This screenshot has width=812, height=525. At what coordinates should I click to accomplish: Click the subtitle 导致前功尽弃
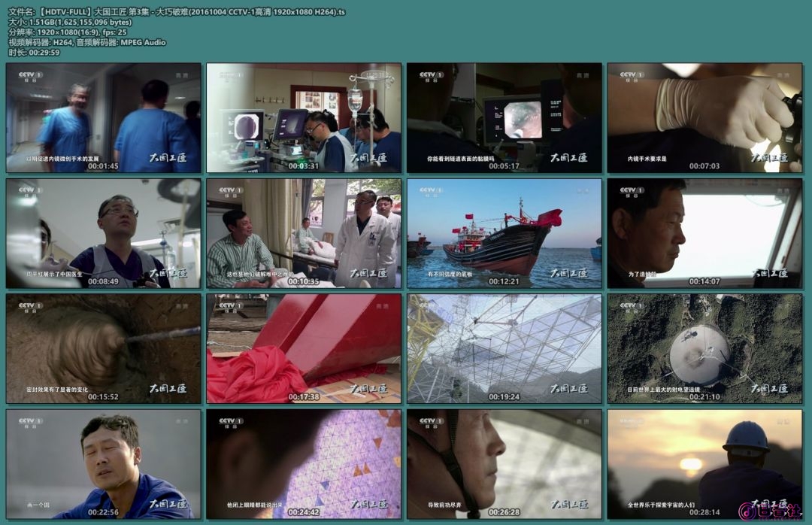(x=444, y=505)
